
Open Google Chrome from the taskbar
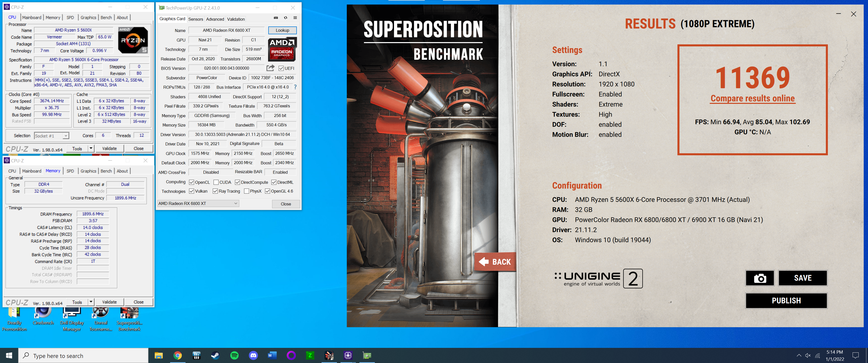pos(178,355)
